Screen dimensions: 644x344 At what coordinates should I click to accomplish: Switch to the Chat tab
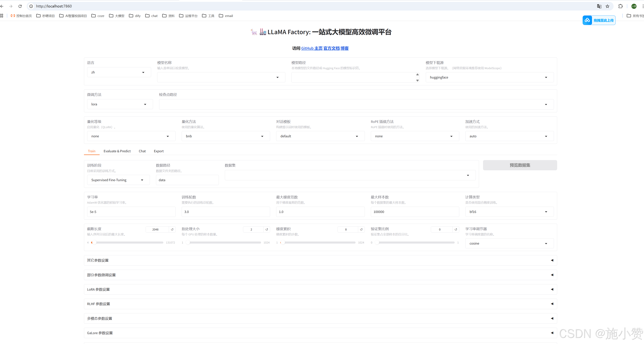142,151
